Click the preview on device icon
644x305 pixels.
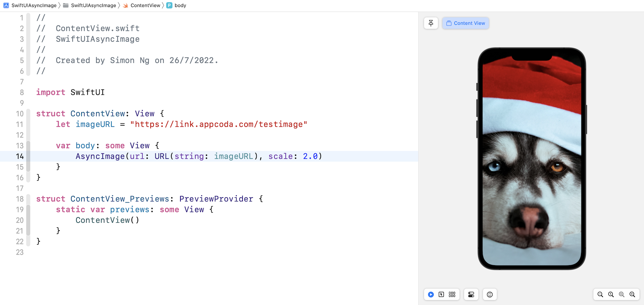tap(490, 295)
